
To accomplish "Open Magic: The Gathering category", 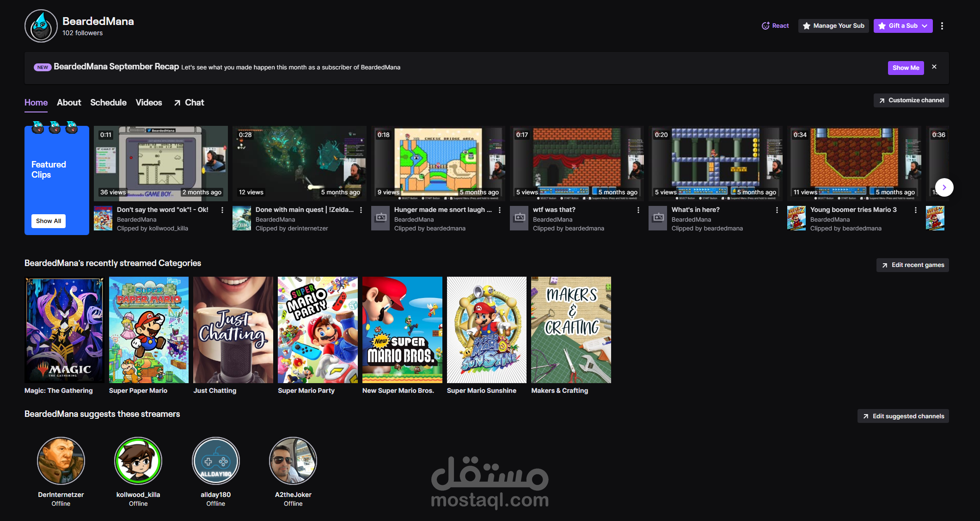I will click(64, 330).
